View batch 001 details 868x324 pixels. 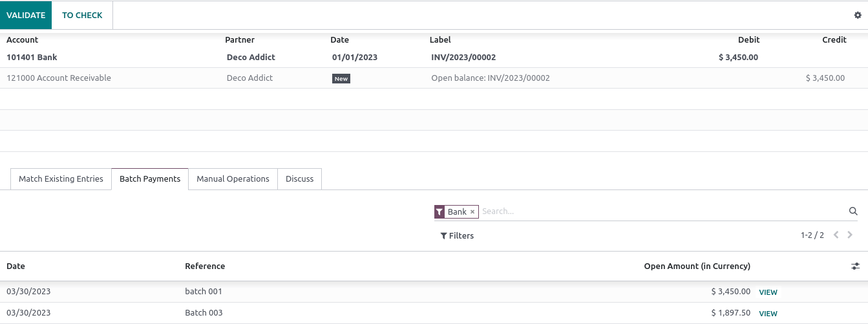click(768, 292)
